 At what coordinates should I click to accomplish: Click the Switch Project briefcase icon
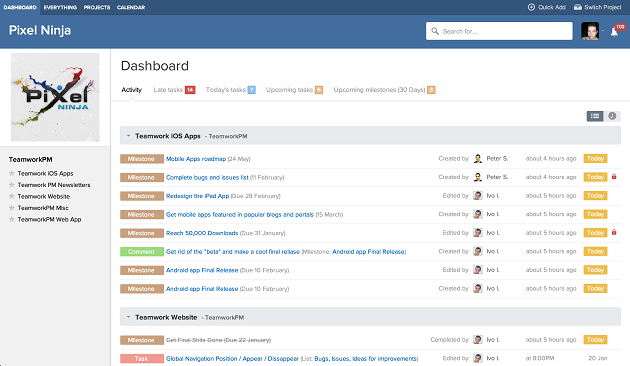[578, 7]
